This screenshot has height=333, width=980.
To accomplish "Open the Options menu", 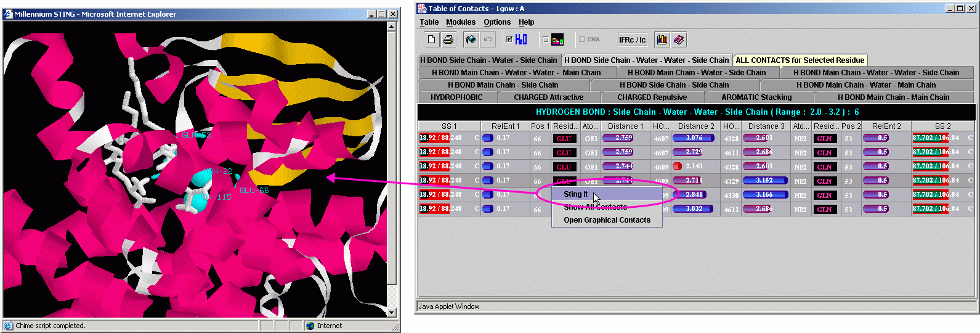I will click(x=497, y=22).
